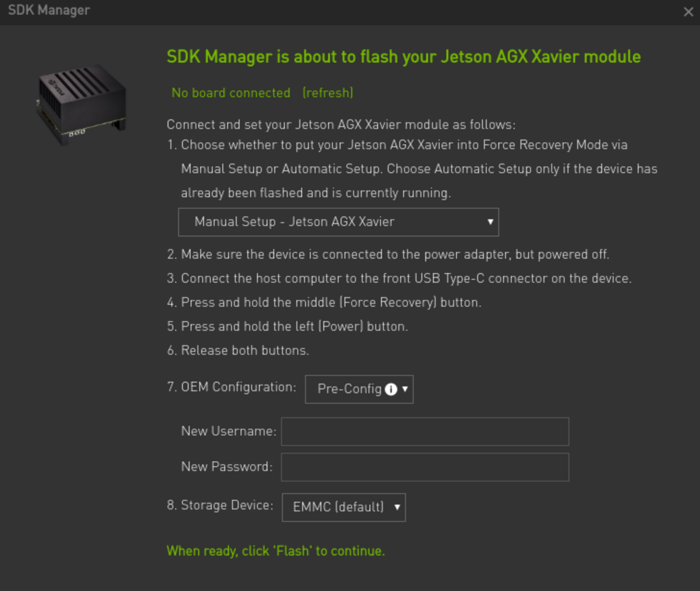This screenshot has width=700, height=591.
Task: Click the 'When ready, click Flash to continue' text
Action: pyautogui.click(x=276, y=551)
